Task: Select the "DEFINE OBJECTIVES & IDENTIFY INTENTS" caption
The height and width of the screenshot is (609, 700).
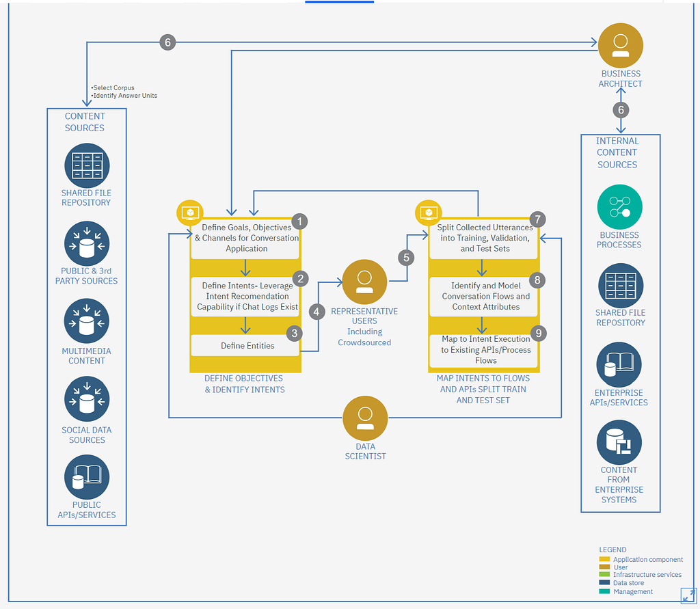Action: [x=244, y=384]
